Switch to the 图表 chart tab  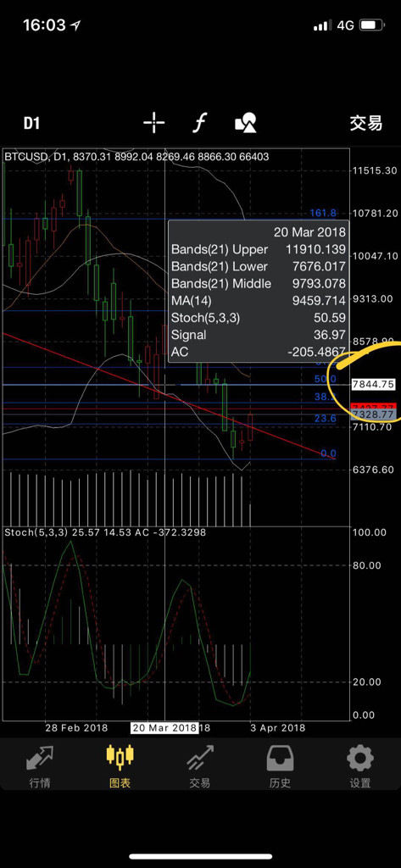click(120, 766)
